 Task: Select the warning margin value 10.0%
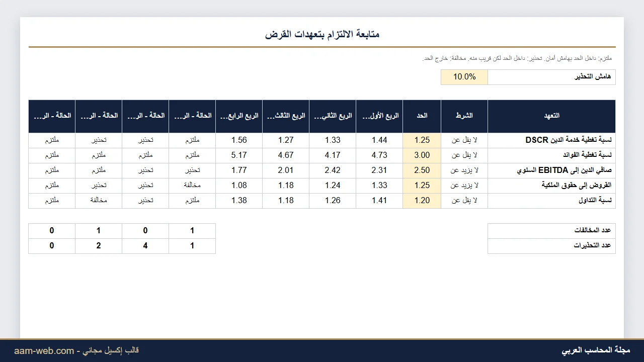(x=464, y=77)
